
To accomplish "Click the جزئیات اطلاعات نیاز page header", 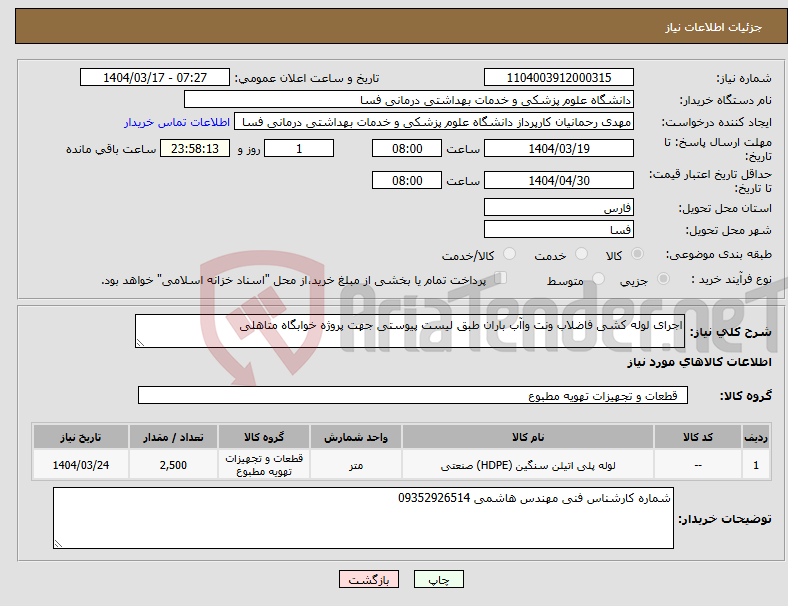I will point(714,27).
